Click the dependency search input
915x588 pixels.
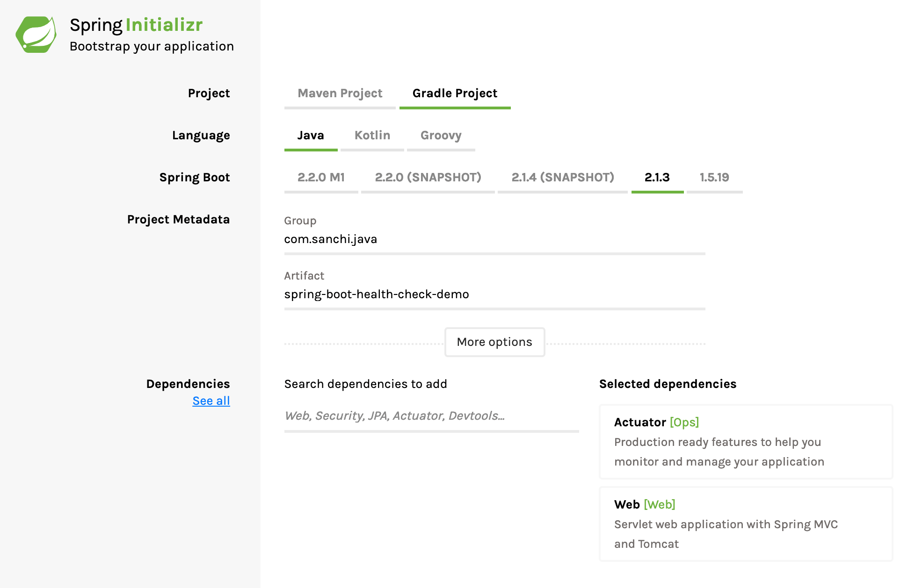click(430, 416)
